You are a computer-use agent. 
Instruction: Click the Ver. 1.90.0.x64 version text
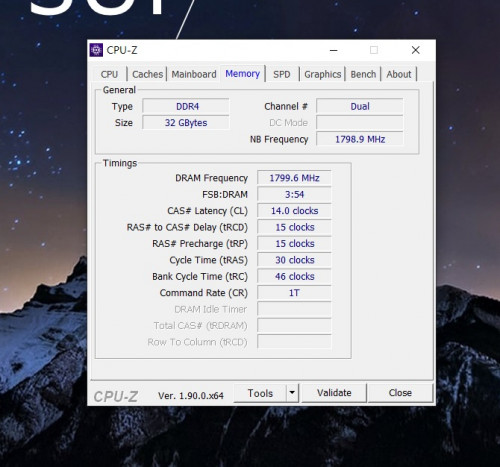click(191, 396)
